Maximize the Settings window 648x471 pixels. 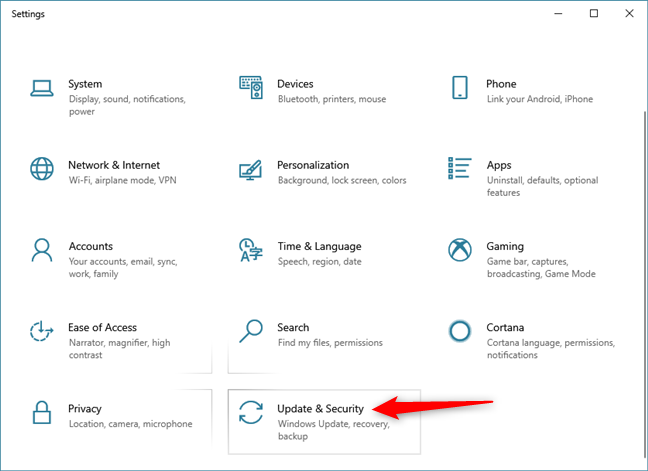click(x=593, y=13)
